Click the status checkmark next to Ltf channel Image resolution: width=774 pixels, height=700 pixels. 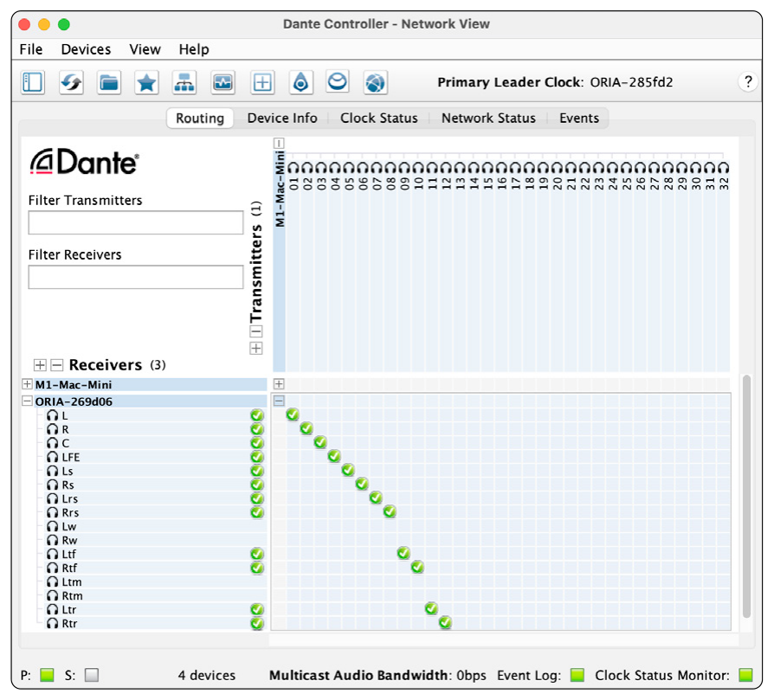pyautogui.click(x=257, y=554)
